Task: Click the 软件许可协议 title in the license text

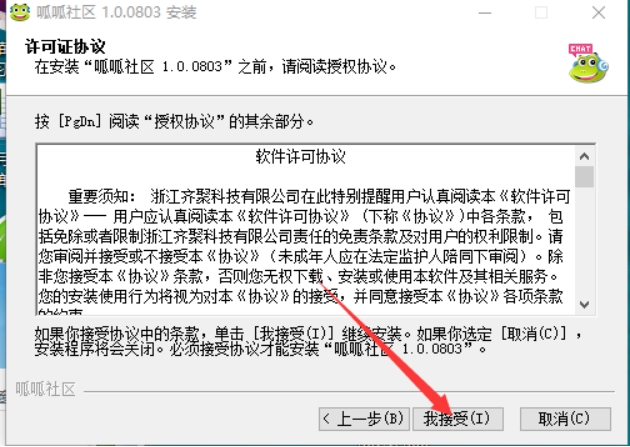Action: coord(301,157)
